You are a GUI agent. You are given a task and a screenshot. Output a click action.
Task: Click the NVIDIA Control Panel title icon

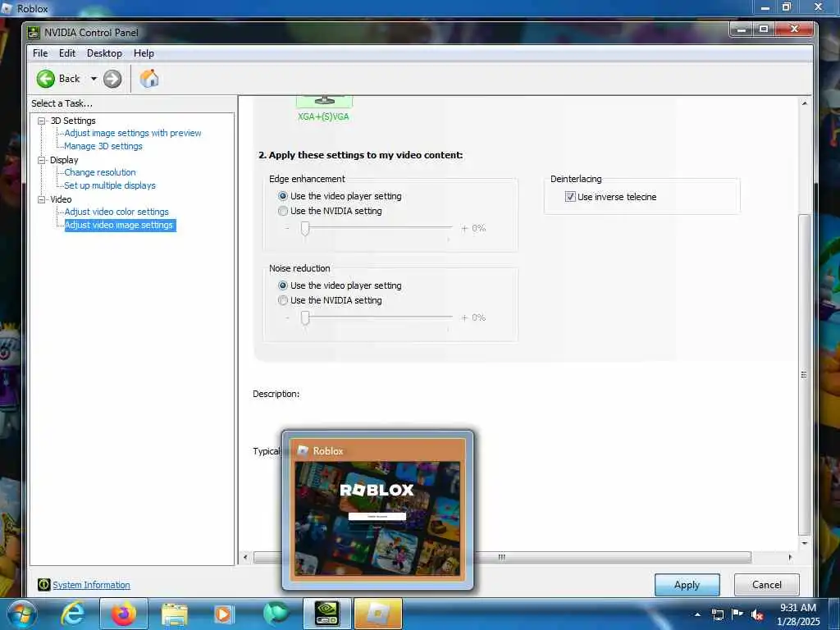tap(34, 33)
